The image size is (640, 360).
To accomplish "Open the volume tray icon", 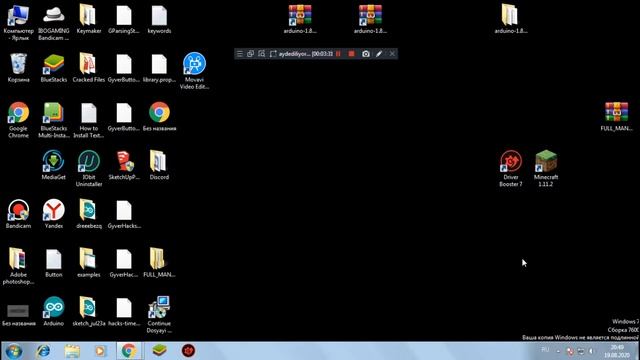I will (591, 351).
